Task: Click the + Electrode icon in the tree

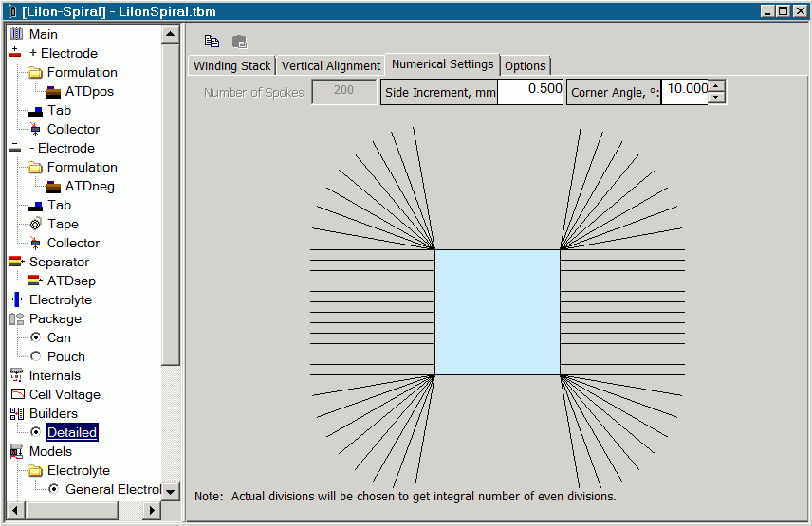Action: tap(15, 53)
